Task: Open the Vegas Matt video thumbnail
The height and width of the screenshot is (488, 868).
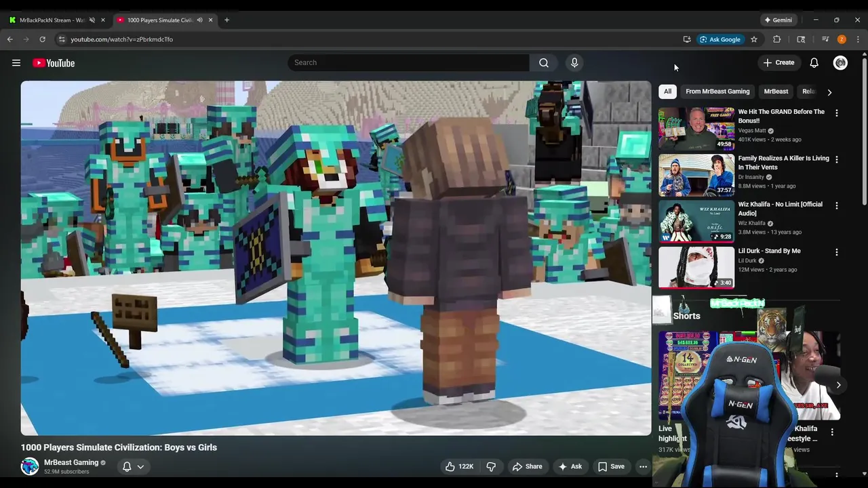Action: [x=696, y=128]
